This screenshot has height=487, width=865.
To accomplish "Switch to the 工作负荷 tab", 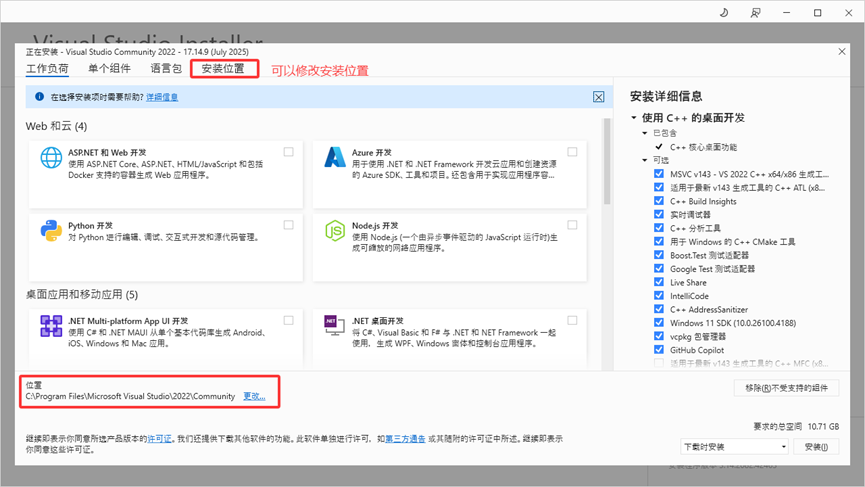I will (47, 68).
